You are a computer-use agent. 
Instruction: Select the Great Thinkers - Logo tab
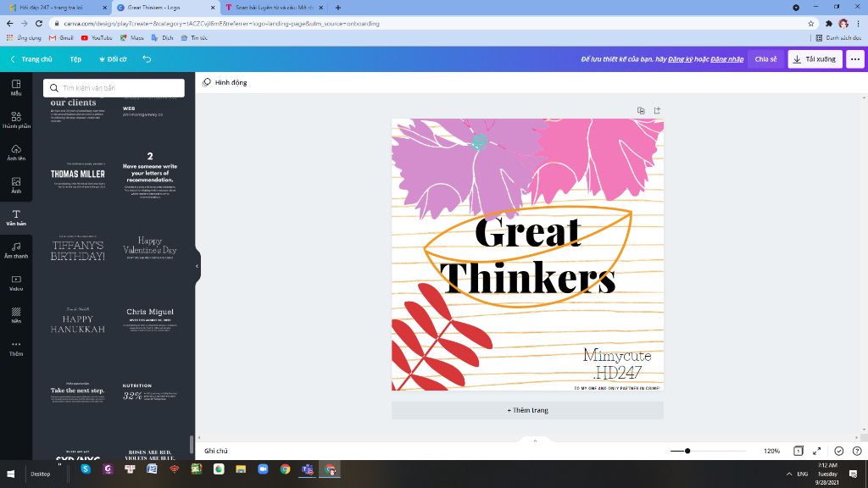[166, 8]
